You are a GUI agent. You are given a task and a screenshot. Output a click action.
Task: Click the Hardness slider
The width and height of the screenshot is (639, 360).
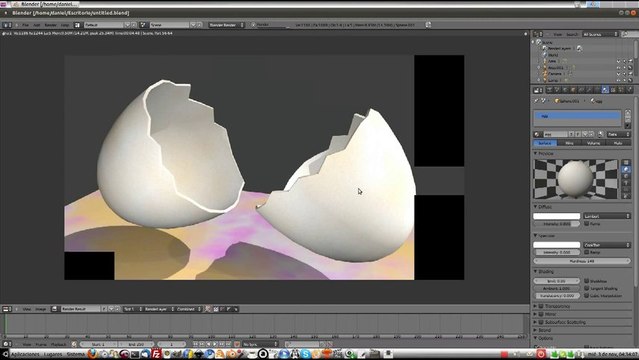pyautogui.click(x=582, y=261)
